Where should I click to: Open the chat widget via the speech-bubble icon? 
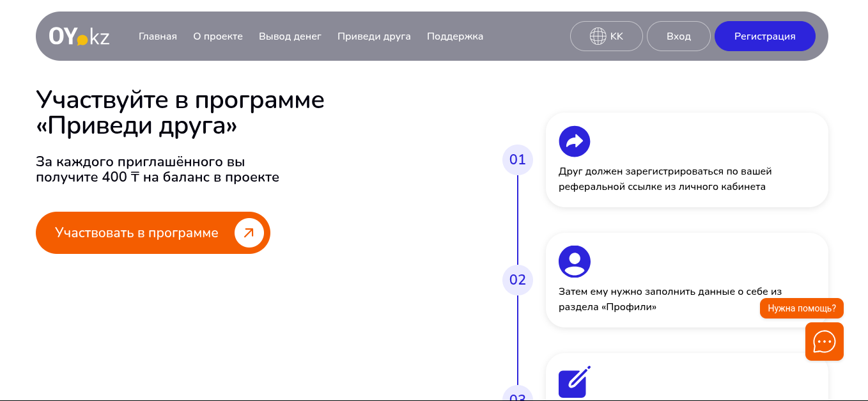(x=824, y=341)
